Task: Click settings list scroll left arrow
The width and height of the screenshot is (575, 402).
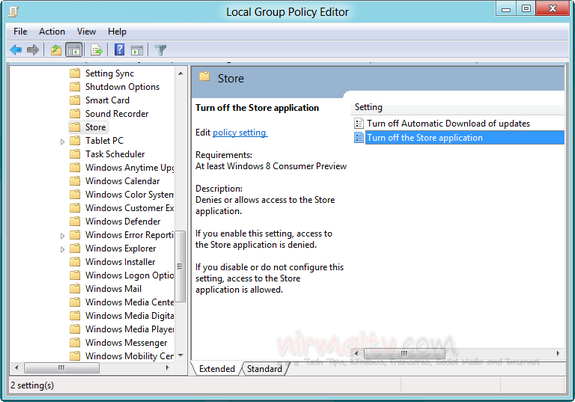Action: pyautogui.click(x=356, y=353)
